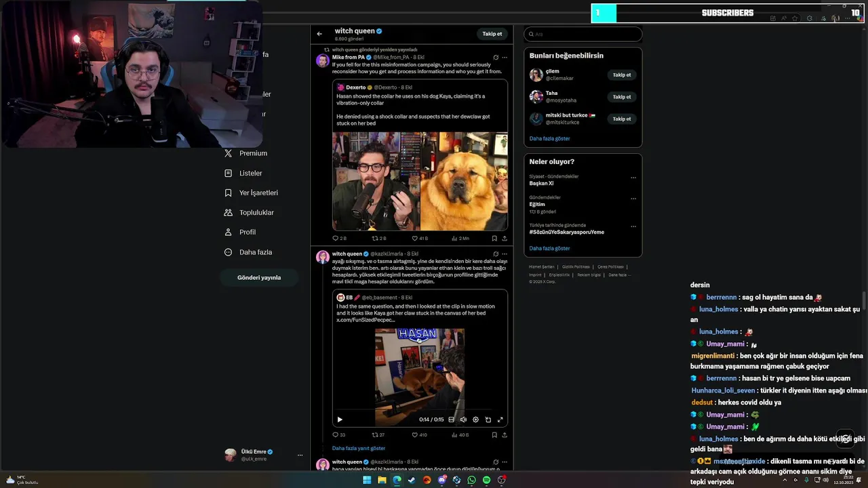Repost the post with 27 reposts
The image size is (868, 488).
pyautogui.click(x=378, y=435)
